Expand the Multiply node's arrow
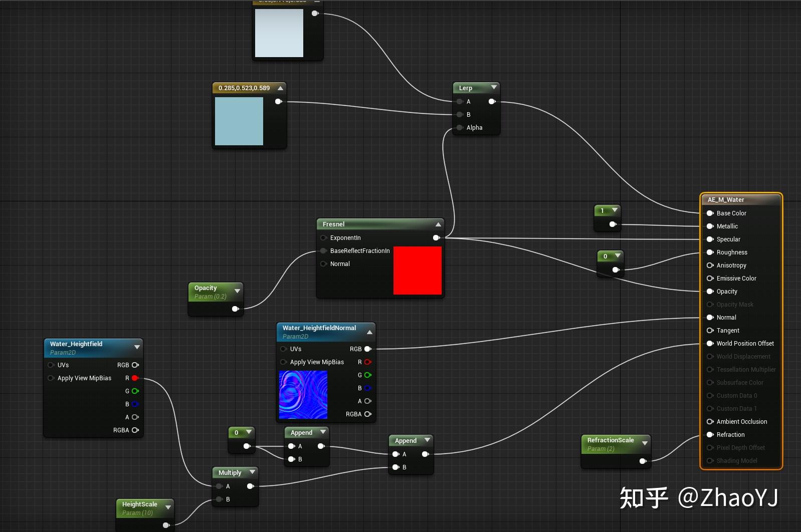801x532 pixels. pyautogui.click(x=252, y=472)
